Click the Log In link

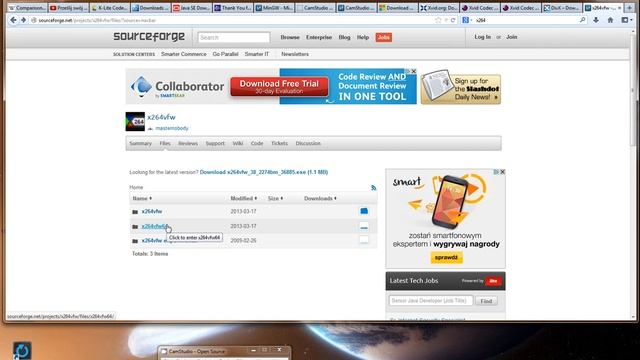coord(482,37)
